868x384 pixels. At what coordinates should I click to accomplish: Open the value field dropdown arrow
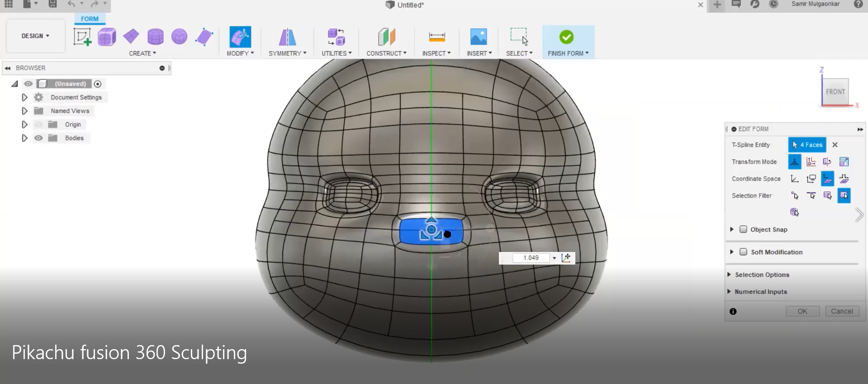[x=554, y=258]
